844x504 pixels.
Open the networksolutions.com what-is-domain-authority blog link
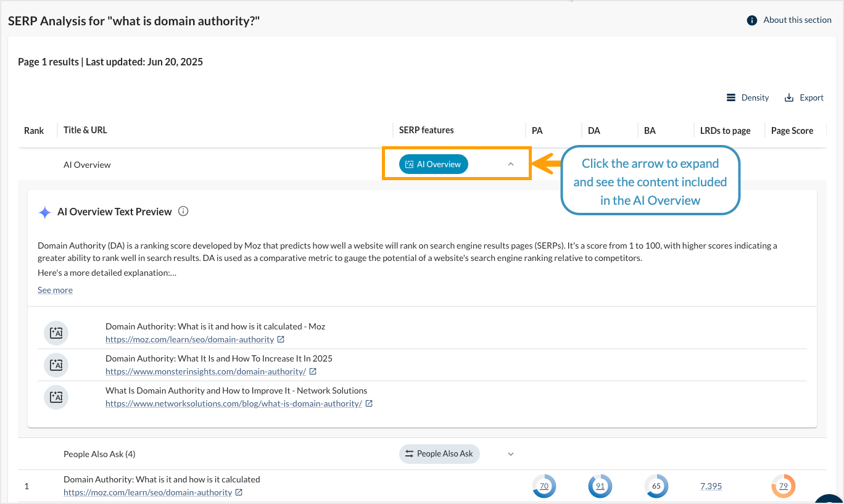tap(234, 403)
